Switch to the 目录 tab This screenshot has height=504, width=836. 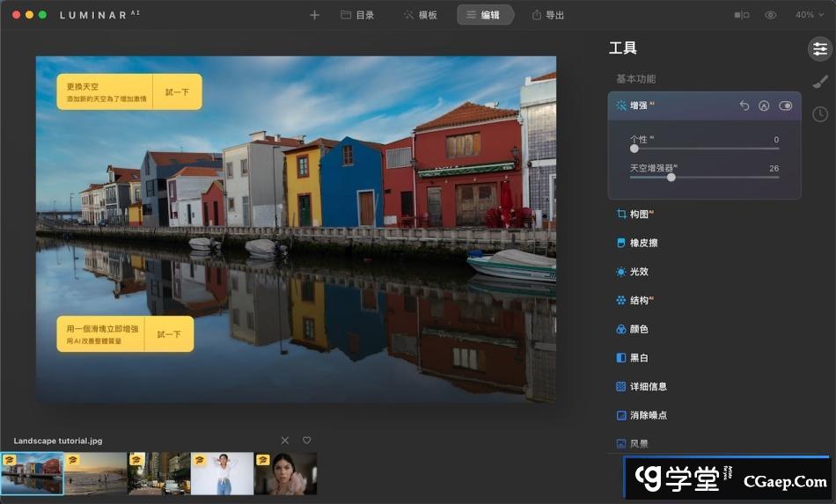[x=357, y=15]
